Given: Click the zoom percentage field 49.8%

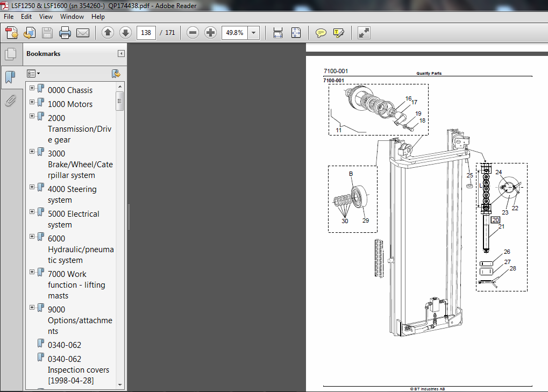Looking at the screenshot, I should click(234, 33).
